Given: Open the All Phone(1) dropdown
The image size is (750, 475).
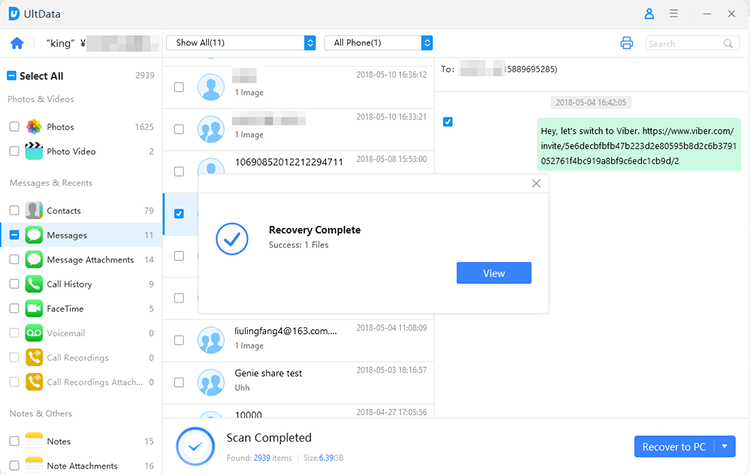Looking at the screenshot, I should (x=378, y=43).
